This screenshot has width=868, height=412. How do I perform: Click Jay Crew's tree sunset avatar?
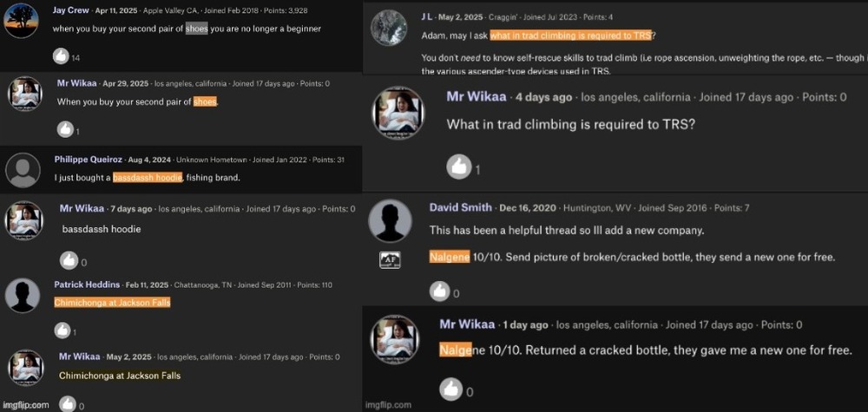point(21,21)
